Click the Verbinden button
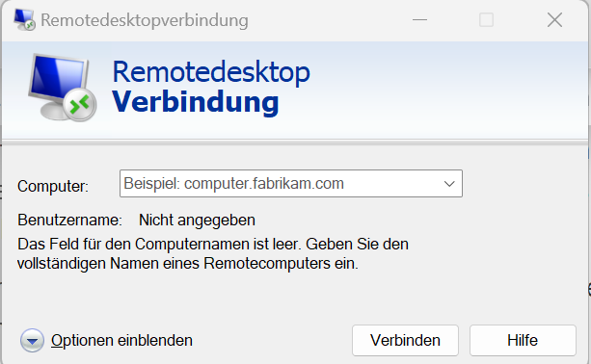The width and height of the screenshot is (591, 364). [405, 340]
